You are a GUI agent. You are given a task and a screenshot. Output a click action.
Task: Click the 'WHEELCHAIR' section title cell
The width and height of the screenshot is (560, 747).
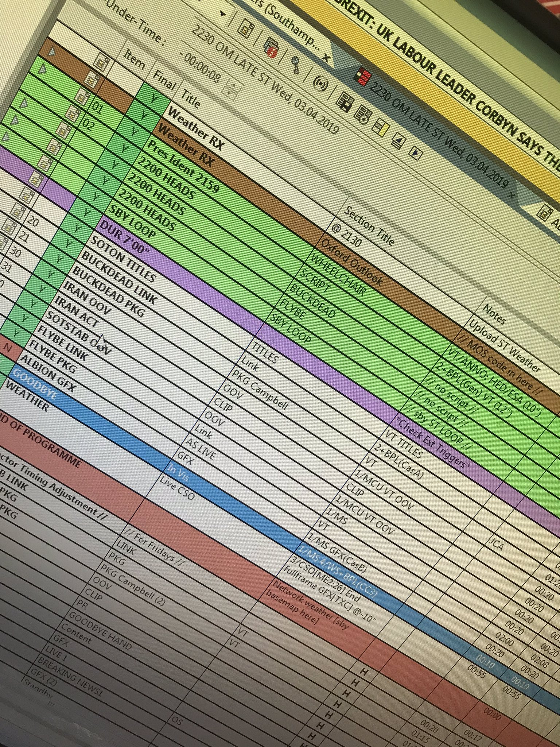[x=338, y=274]
